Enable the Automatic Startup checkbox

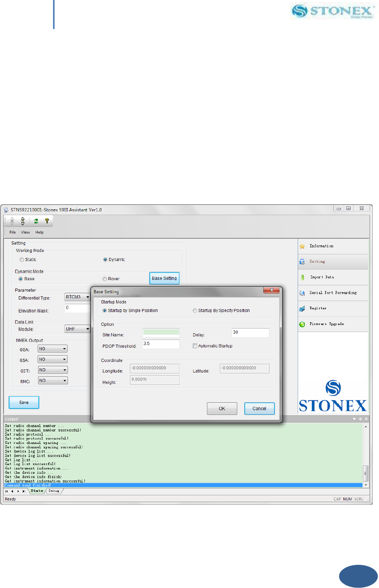pyautogui.click(x=195, y=346)
